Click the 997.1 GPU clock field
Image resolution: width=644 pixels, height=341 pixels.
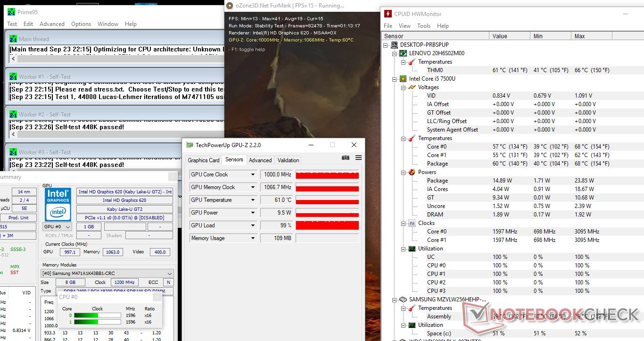69,252
